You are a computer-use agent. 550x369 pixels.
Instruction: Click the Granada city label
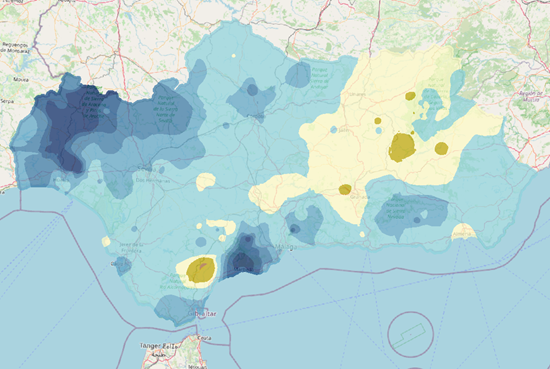[x=358, y=197]
